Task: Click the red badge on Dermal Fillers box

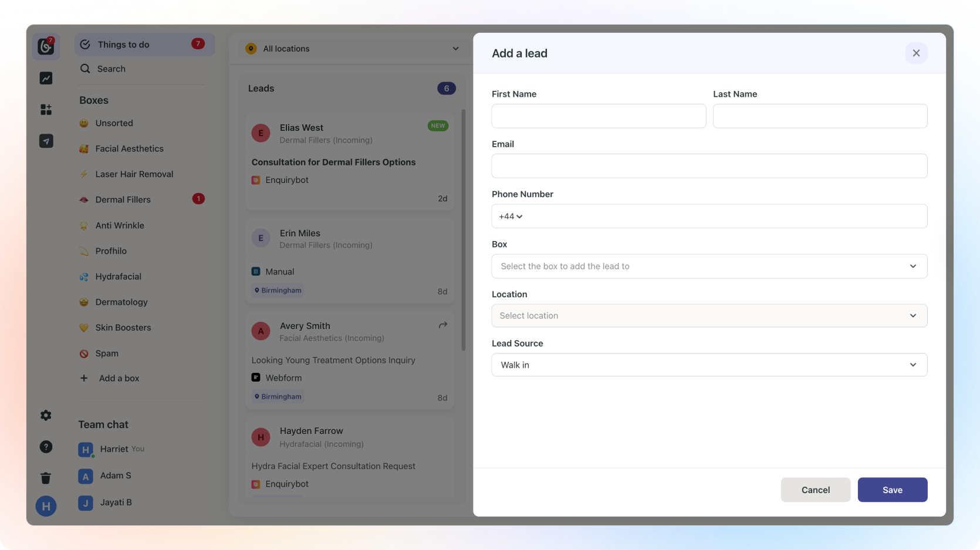Action: pyautogui.click(x=198, y=199)
